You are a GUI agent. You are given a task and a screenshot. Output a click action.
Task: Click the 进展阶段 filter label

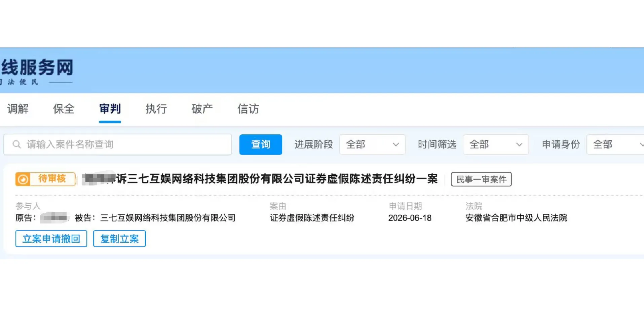(314, 144)
